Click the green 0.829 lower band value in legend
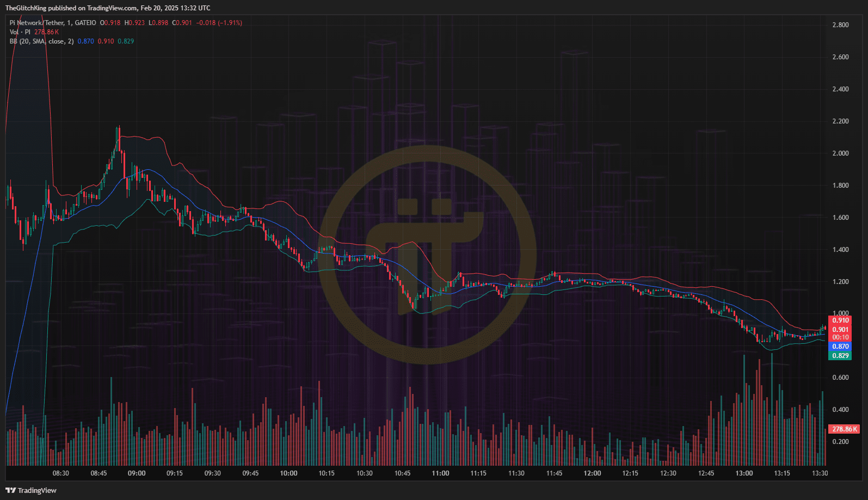Viewport: 868px width, 500px height. point(126,41)
